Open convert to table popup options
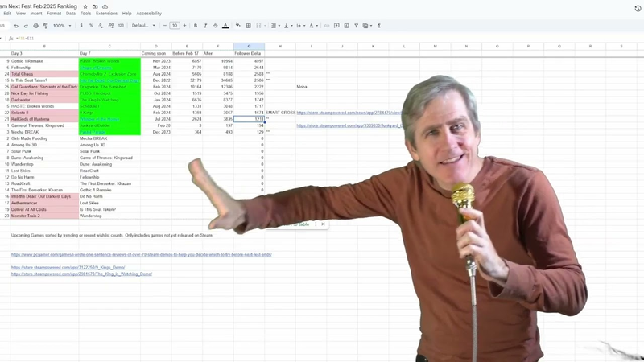644x362 pixels. click(x=316, y=224)
